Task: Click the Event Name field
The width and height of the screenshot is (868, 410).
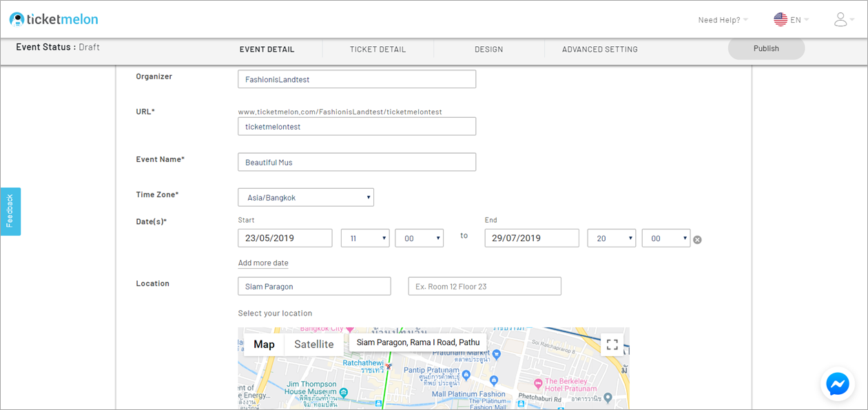Action: click(x=357, y=162)
